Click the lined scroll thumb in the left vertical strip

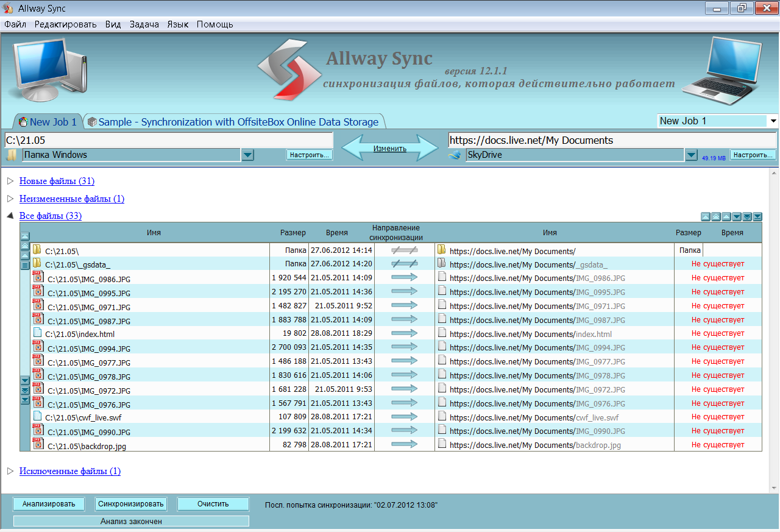pos(25,265)
